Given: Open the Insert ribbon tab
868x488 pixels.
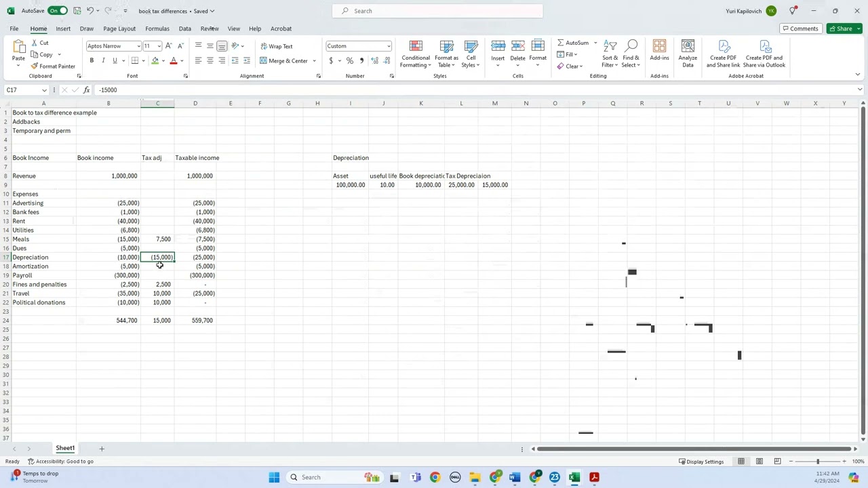Looking at the screenshot, I should [63, 28].
